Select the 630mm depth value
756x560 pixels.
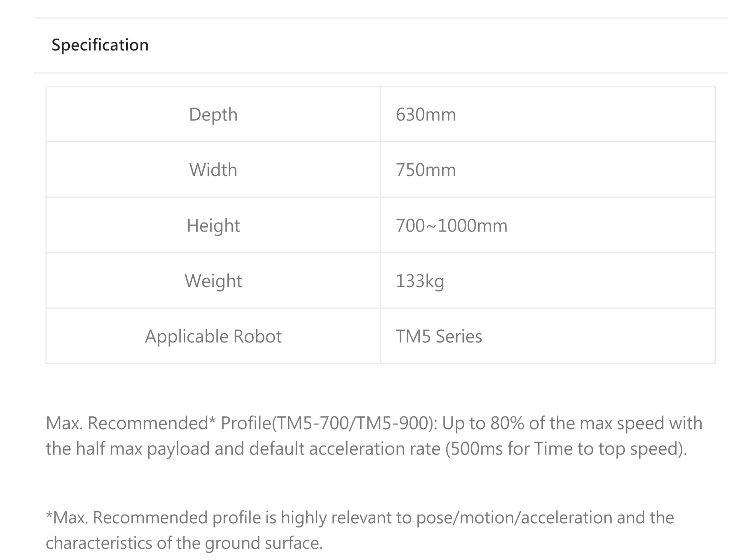[x=426, y=114]
